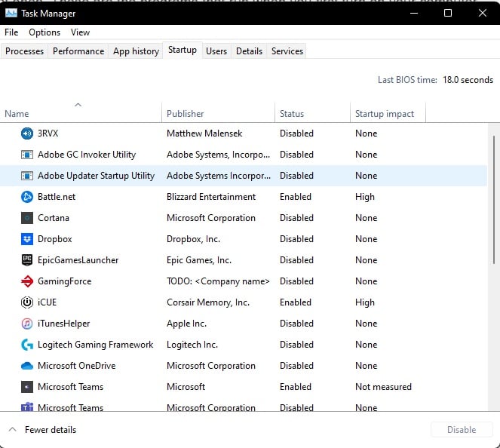Click the Adobe Updater Startup Utility icon

click(x=27, y=176)
